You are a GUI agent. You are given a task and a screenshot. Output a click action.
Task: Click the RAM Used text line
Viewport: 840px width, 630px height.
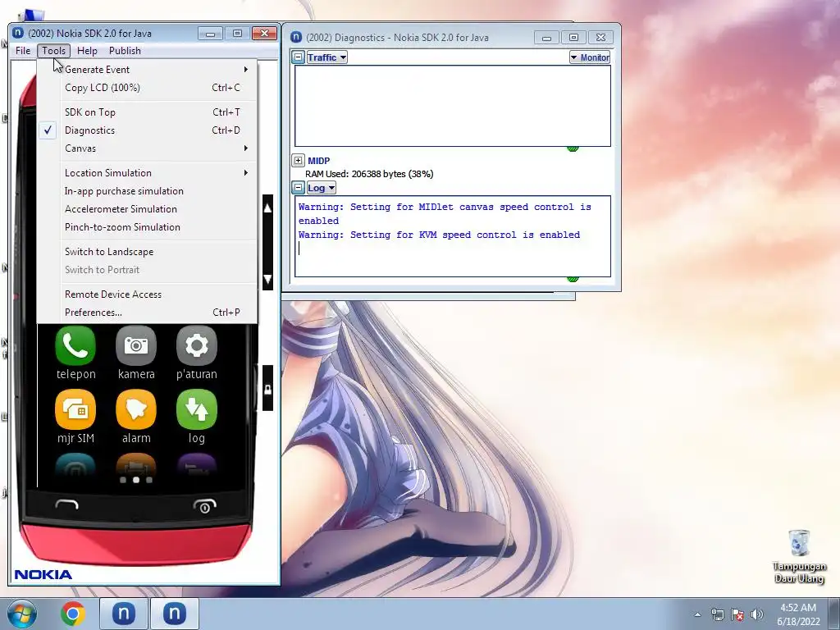369,174
